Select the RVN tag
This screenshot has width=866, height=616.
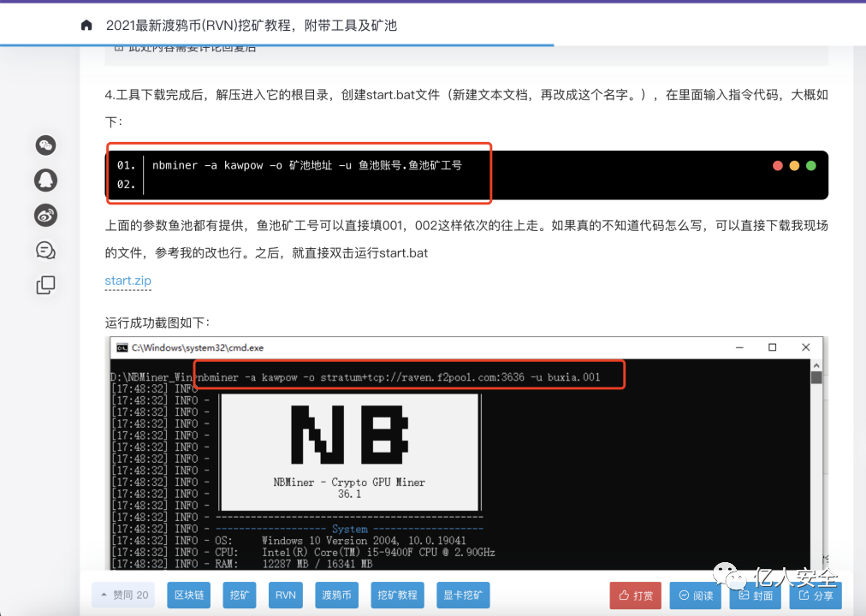[285, 595]
